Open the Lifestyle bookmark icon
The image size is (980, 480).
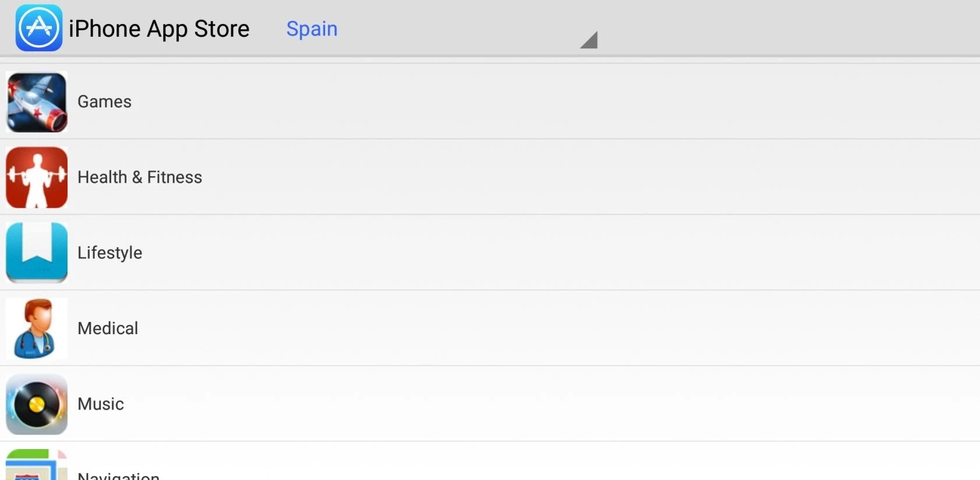[37, 253]
